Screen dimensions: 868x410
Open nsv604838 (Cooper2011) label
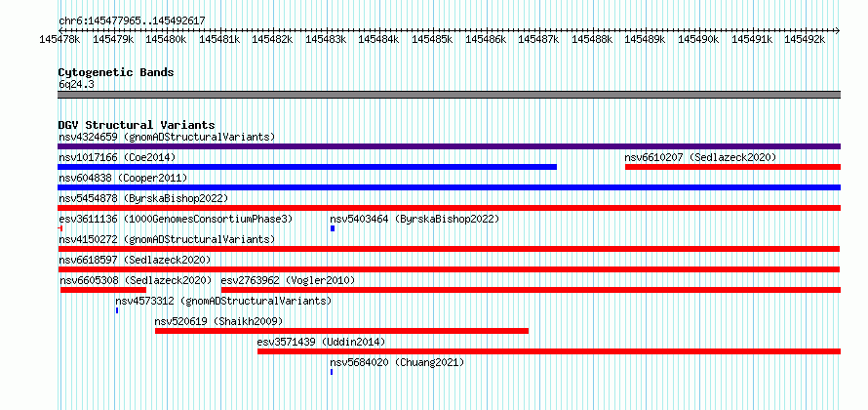coord(123,179)
